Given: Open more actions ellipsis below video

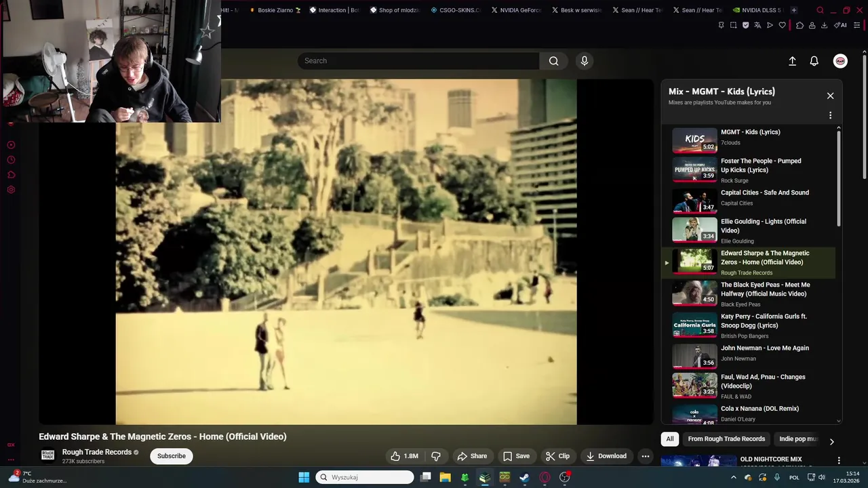Looking at the screenshot, I should 646,456.
